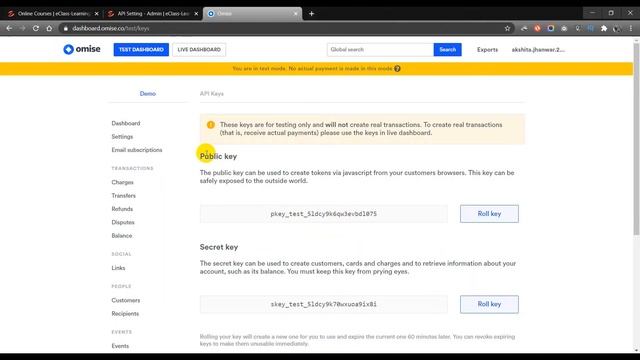
Task: Close the Online Courses tab
Action: (97, 13)
